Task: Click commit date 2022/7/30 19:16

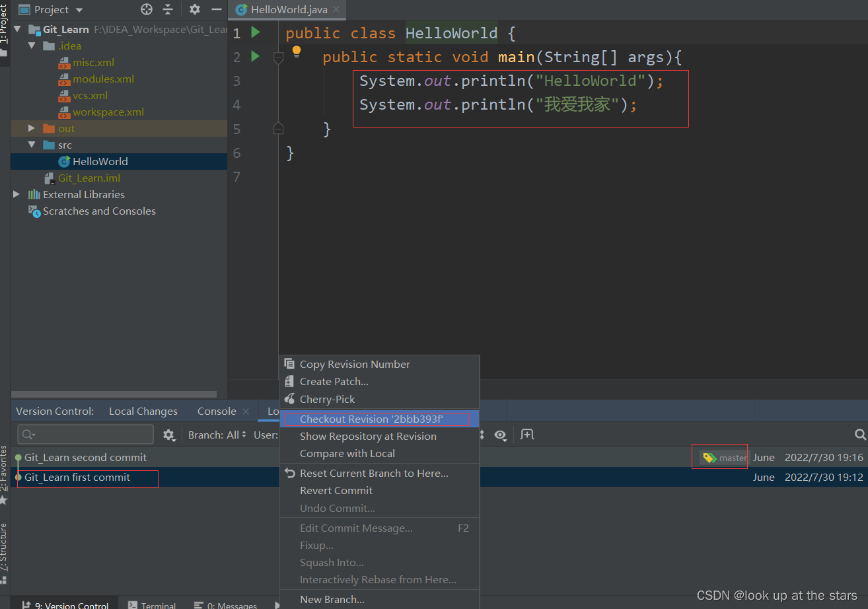Action: tap(824, 458)
